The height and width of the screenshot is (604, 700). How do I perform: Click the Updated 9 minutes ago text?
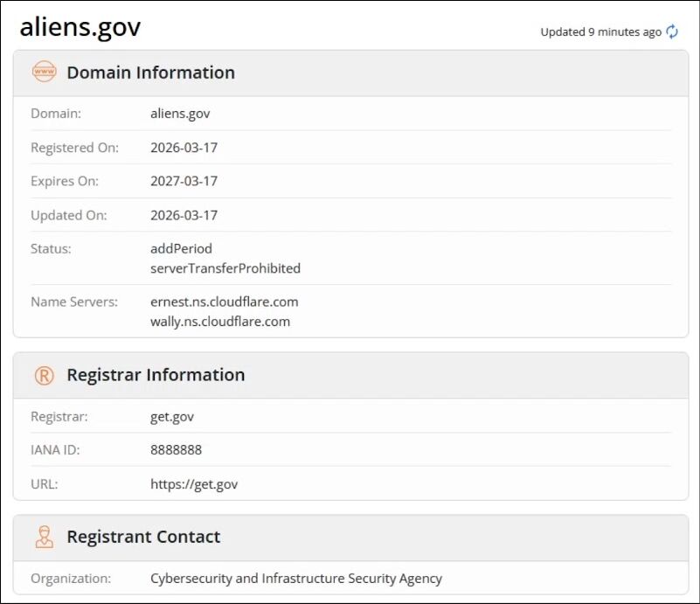(600, 32)
